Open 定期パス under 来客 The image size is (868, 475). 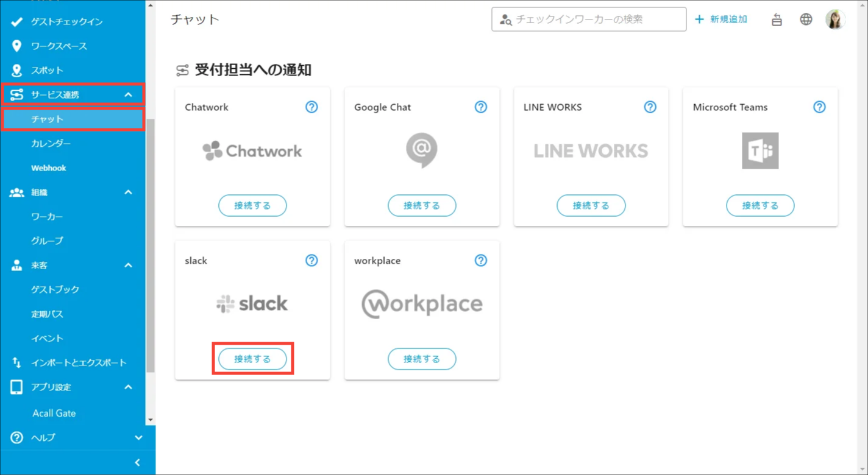point(73,314)
